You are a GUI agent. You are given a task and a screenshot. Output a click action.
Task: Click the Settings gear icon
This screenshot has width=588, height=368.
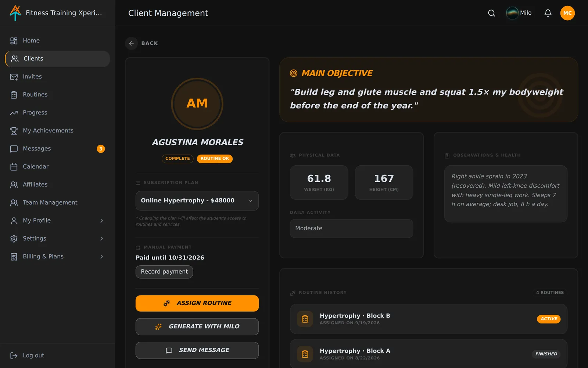(x=14, y=239)
